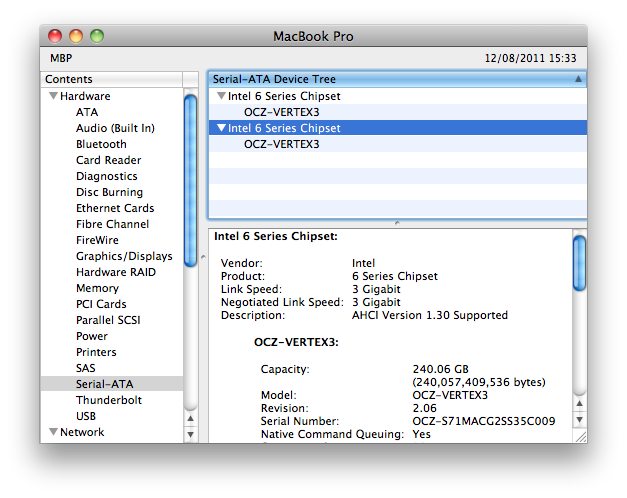Click the Intel 6 Series Chipset heading
This screenshot has height=498, width=627.
(x=276, y=236)
